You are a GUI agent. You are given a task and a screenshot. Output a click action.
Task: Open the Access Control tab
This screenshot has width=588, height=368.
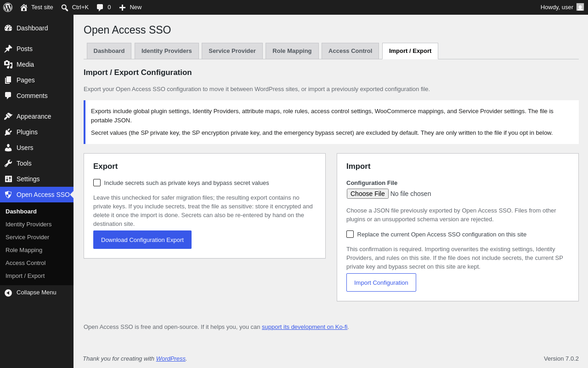click(350, 51)
